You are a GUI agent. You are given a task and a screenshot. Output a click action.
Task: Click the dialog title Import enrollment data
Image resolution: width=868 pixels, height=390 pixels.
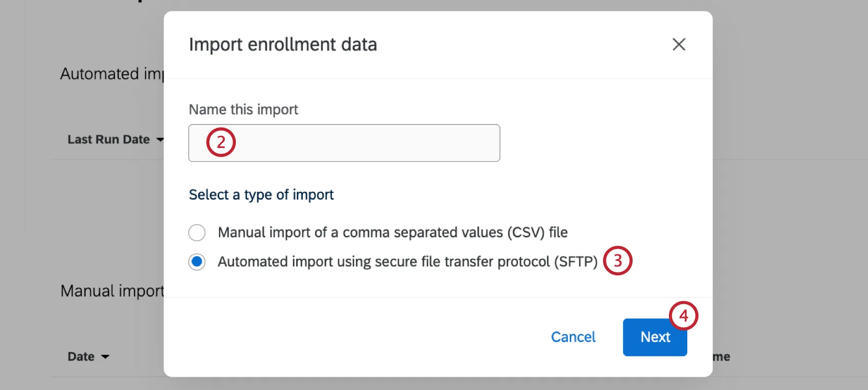tap(283, 44)
